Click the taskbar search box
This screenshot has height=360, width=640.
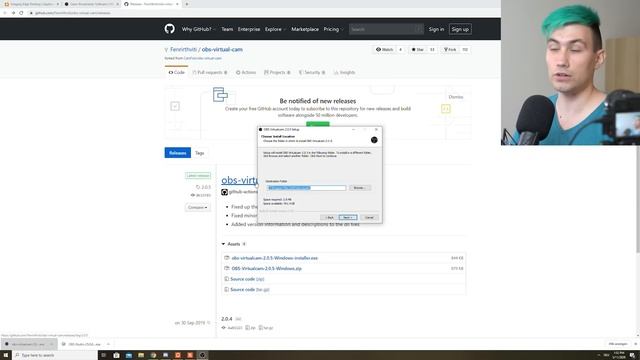[55, 355]
